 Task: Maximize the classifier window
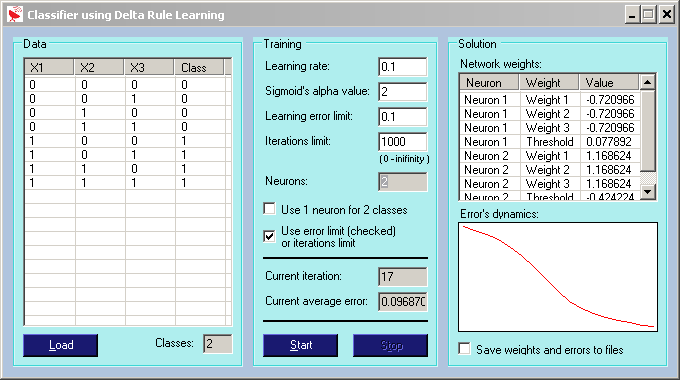click(648, 15)
